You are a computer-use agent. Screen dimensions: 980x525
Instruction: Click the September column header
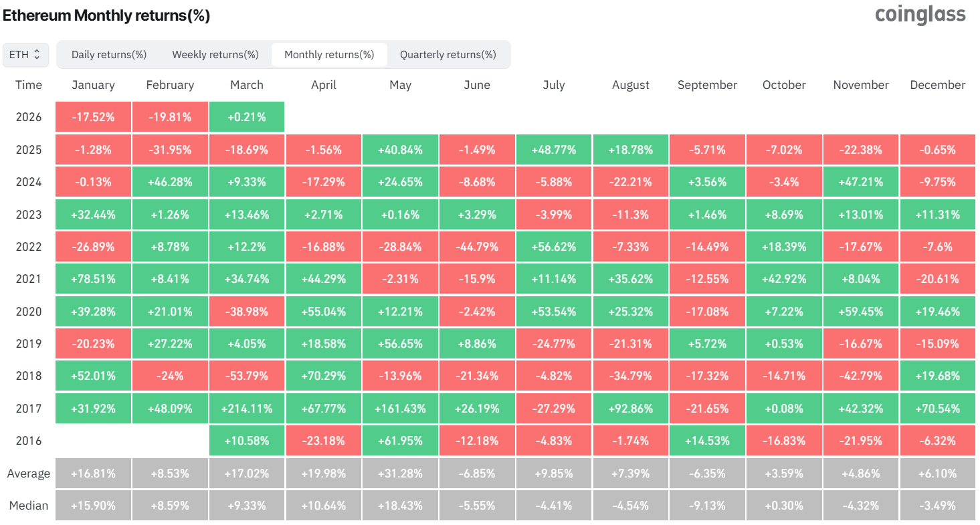(707, 85)
